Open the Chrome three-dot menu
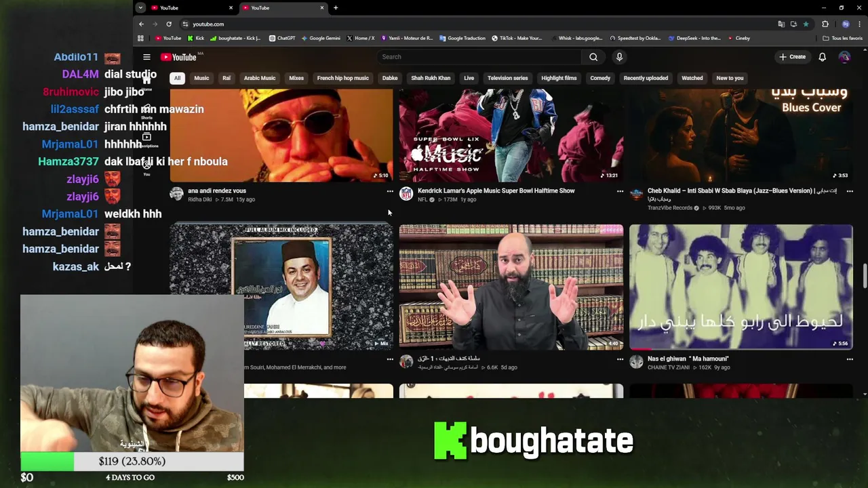The image size is (868, 488). [x=859, y=24]
